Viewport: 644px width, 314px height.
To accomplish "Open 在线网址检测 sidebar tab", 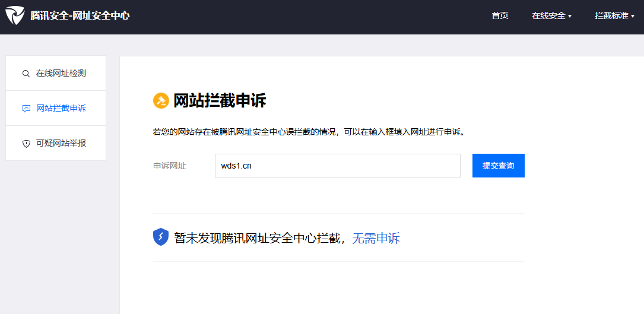I will 56,73.
